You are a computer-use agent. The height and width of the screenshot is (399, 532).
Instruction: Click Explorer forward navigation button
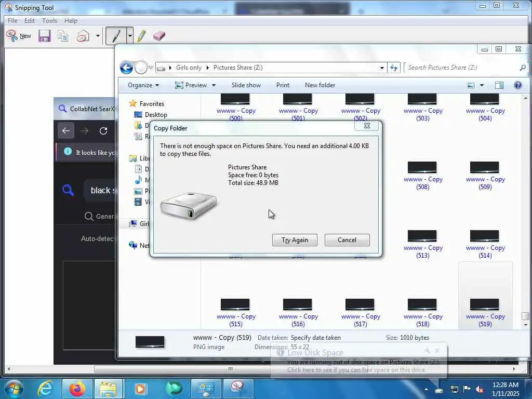pyautogui.click(x=140, y=68)
